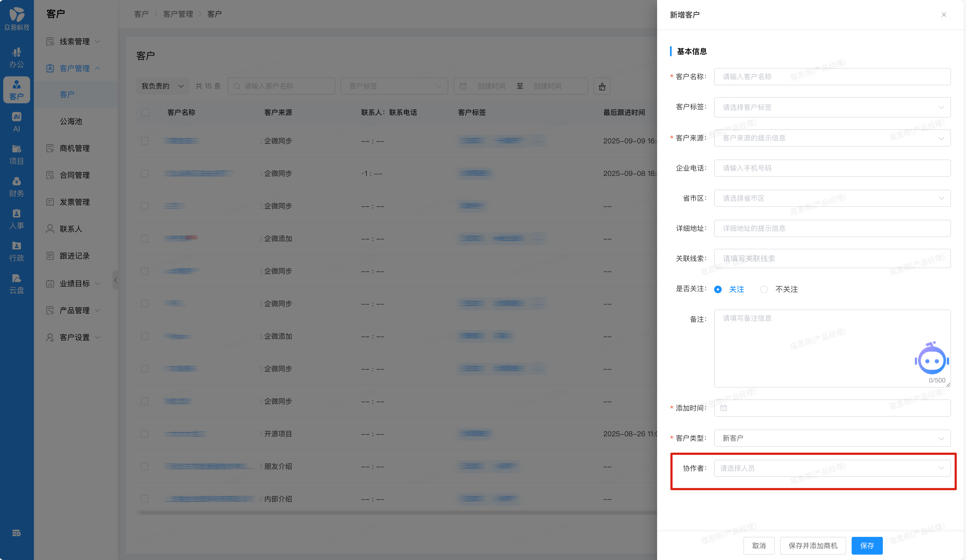This screenshot has width=966, height=560.
Task: Expand the 协作者 person selector
Action: coord(832,468)
